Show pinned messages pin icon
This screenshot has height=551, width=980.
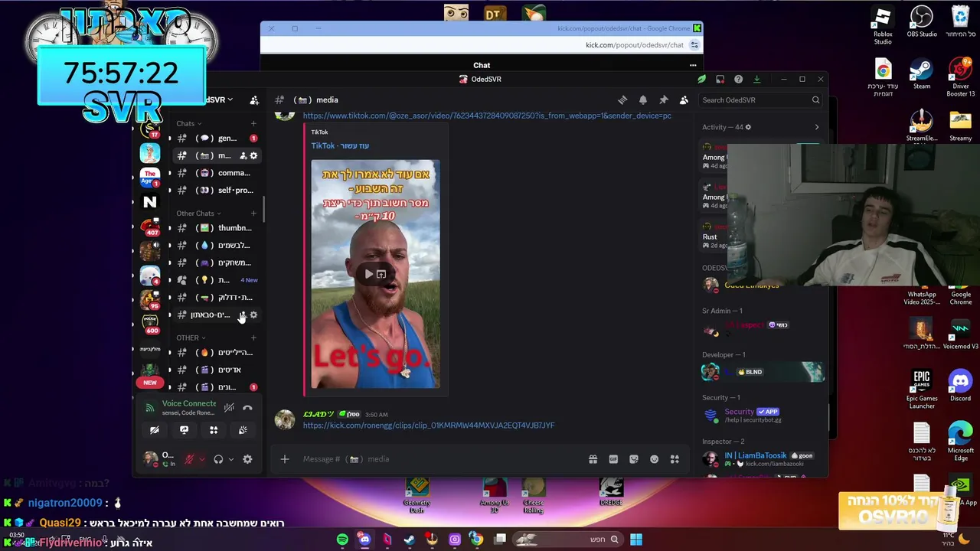point(664,100)
